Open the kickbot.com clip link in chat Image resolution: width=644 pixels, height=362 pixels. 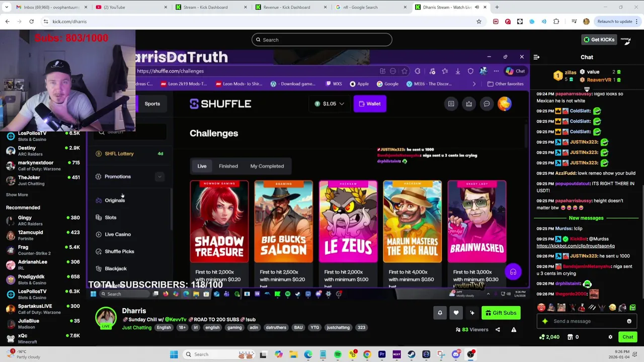[x=575, y=246]
